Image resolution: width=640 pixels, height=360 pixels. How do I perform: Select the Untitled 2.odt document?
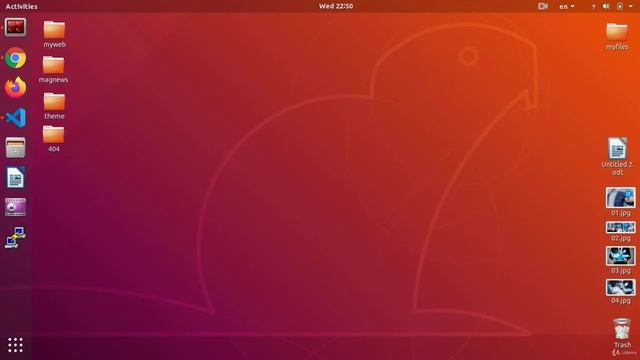(x=617, y=149)
